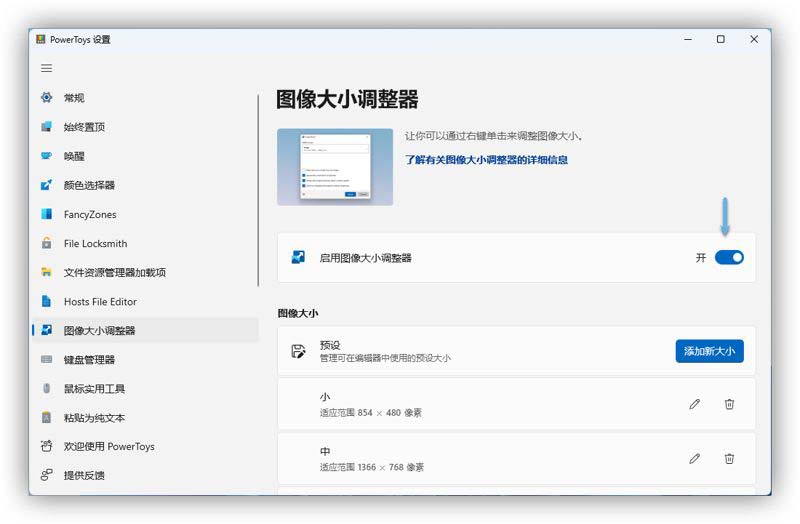Delete the 中 size preset

click(729, 458)
